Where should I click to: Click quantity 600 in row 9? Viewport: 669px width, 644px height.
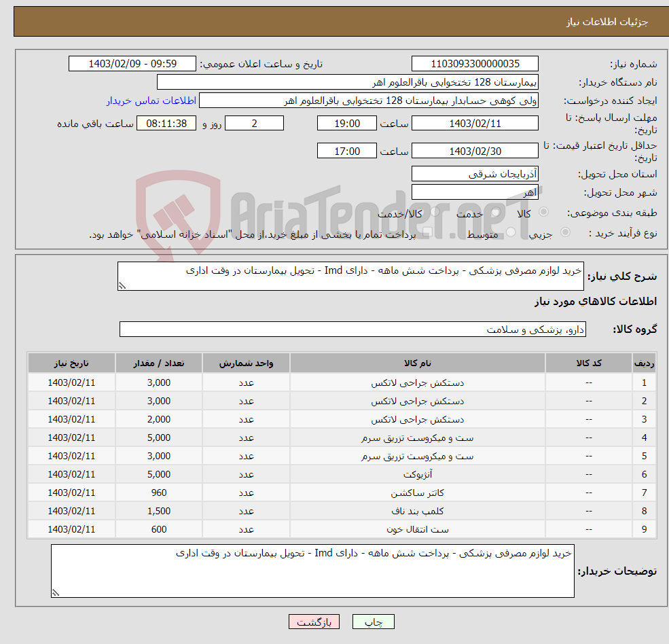[159, 530]
